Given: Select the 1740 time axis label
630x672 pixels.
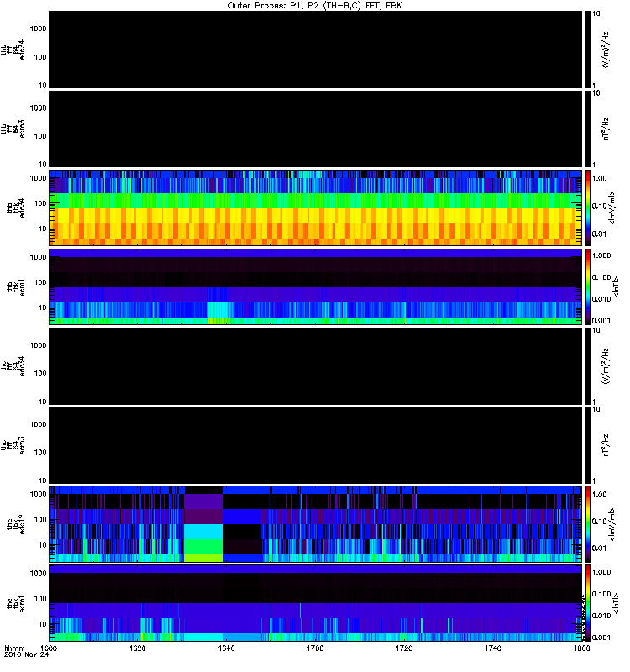Looking at the screenshot, I should tap(493, 648).
